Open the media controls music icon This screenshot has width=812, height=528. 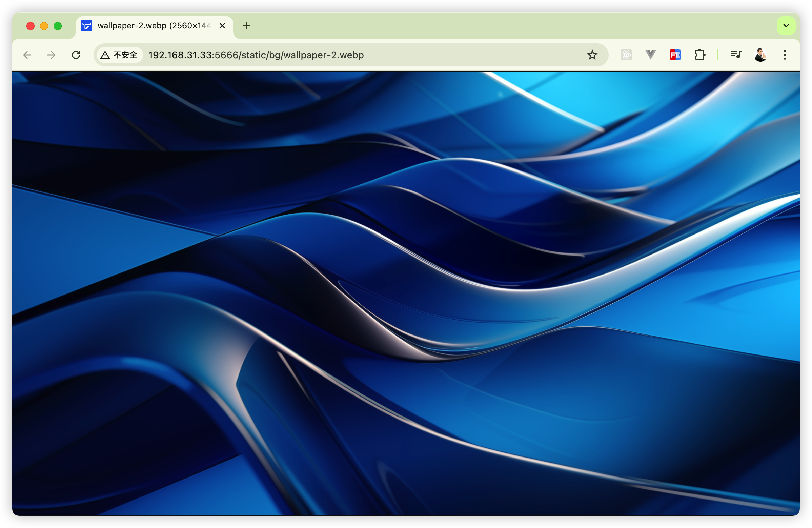point(736,55)
